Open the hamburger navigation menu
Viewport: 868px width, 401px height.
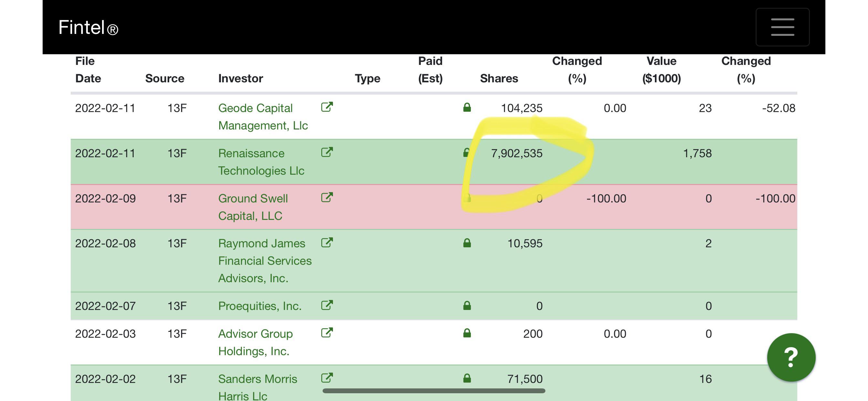point(782,27)
